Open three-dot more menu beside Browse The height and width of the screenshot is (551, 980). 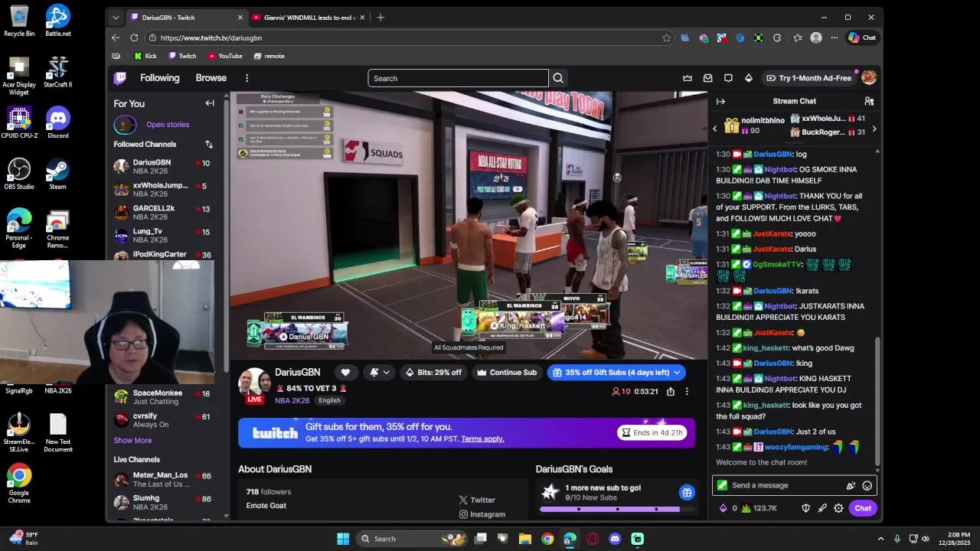[247, 78]
